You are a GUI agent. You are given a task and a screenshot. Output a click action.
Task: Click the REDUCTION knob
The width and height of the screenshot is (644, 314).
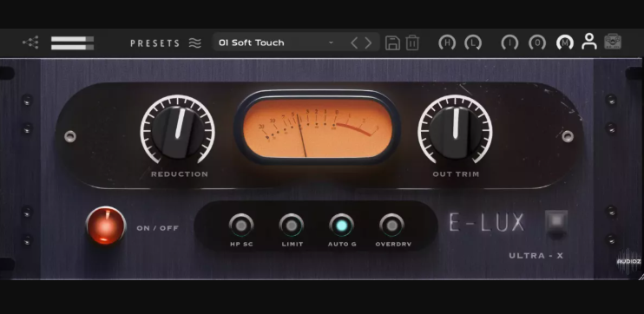coord(177,132)
